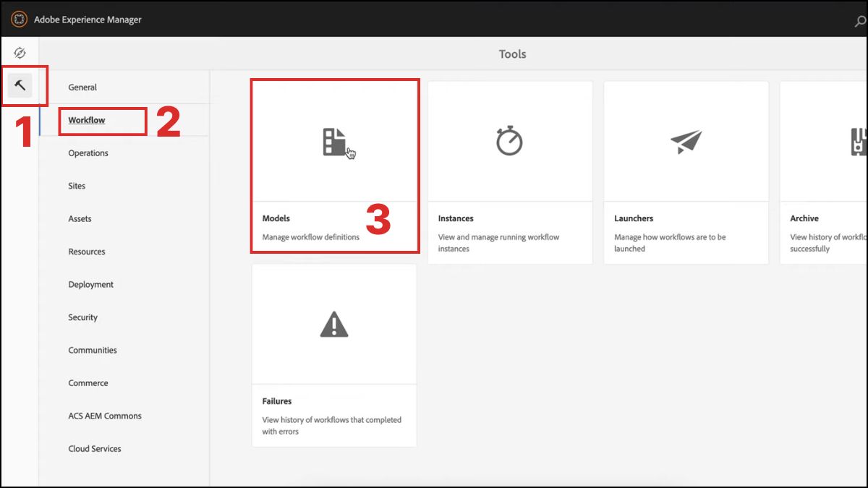Open the Commerce category
This screenshot has width=868, height=488.
point(88,383)
